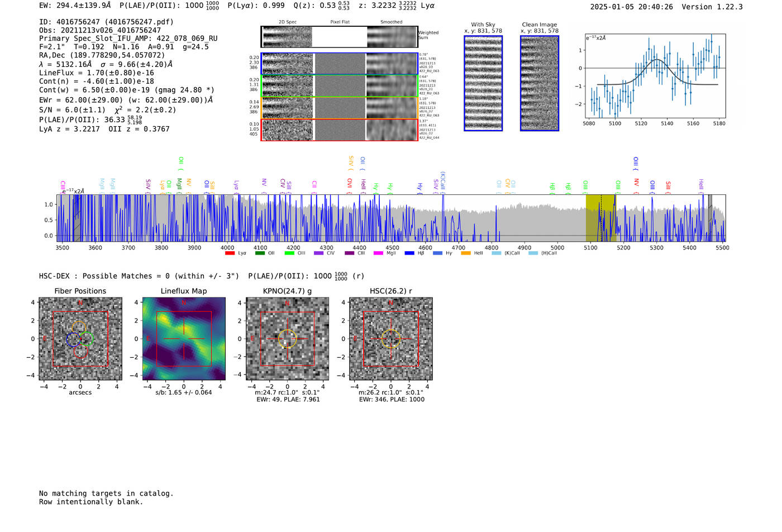Click the dark green OII legend swatch
This screenshot has height=532, width=782.
tap(260, 253)
